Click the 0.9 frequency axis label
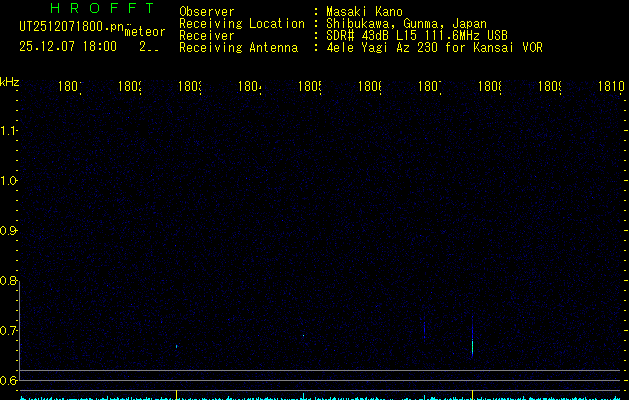The height and width of the screenshot is (400, 629). coord(9,231)
